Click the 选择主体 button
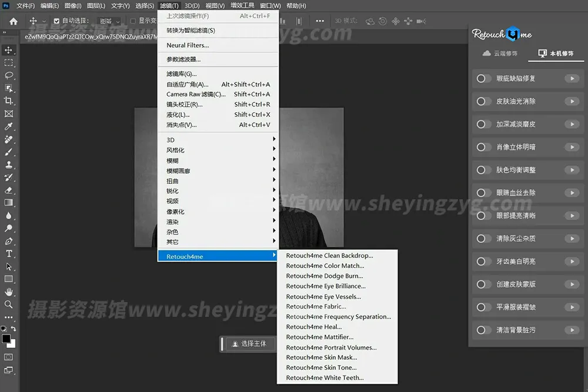The image size is (588, 392). coord(249,344)
